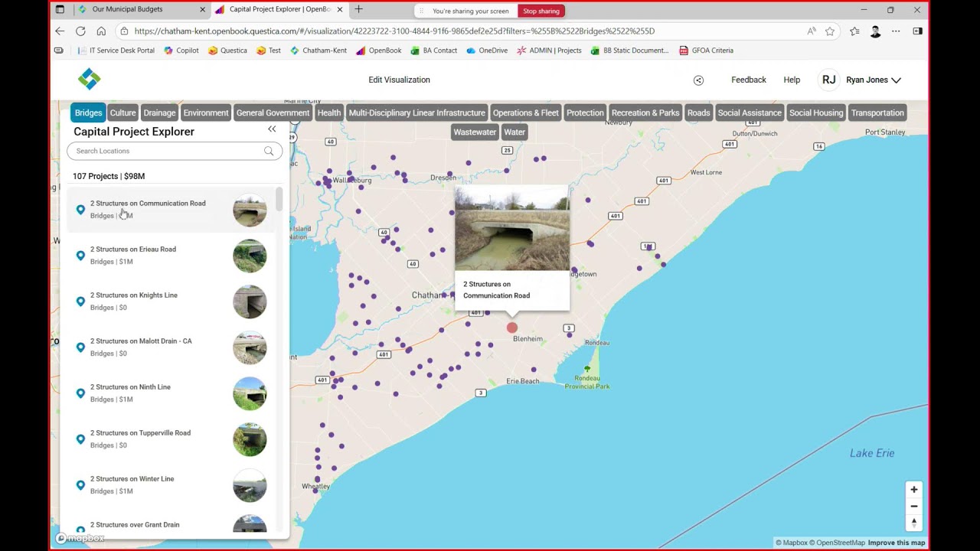Reset map bearing compass icon
This screenshot has width=980, height=551.
(x=913, y=522)
